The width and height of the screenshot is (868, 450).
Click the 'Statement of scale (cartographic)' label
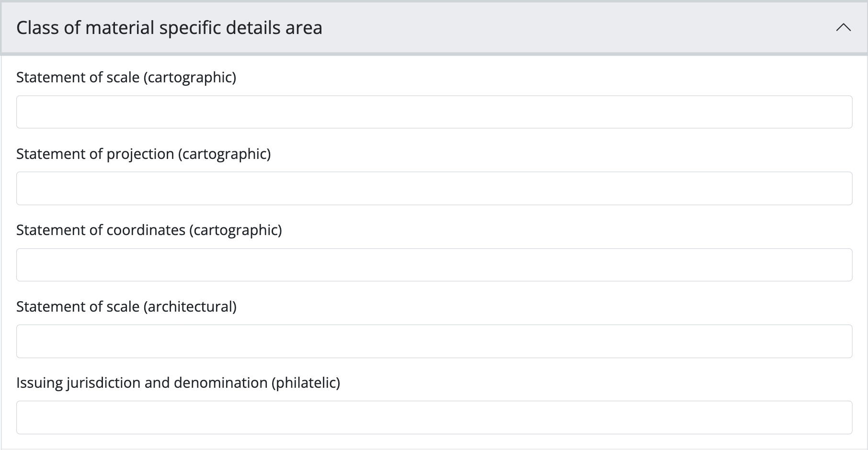126,78
